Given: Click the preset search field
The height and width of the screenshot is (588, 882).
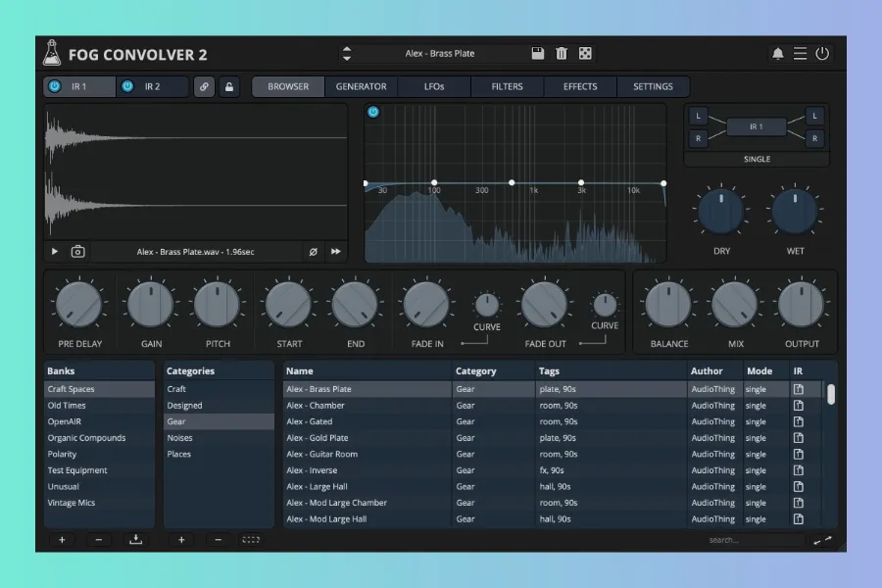Looking at the screenshot, I should click(753, 540).
